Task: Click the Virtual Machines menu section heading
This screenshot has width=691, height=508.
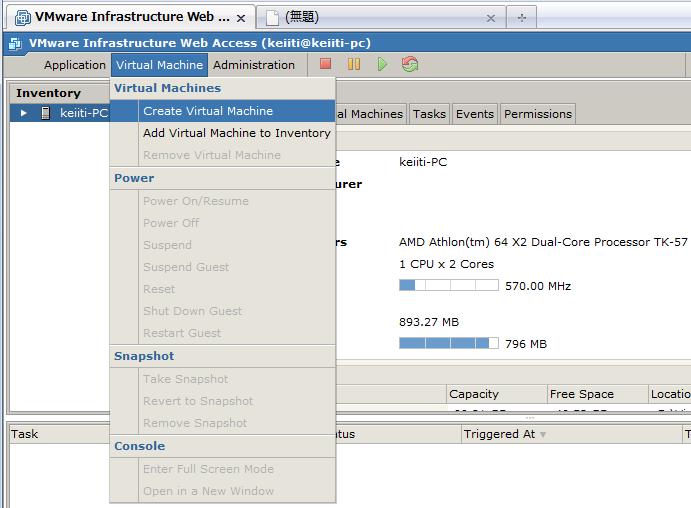Action: (x=167, y=88)
